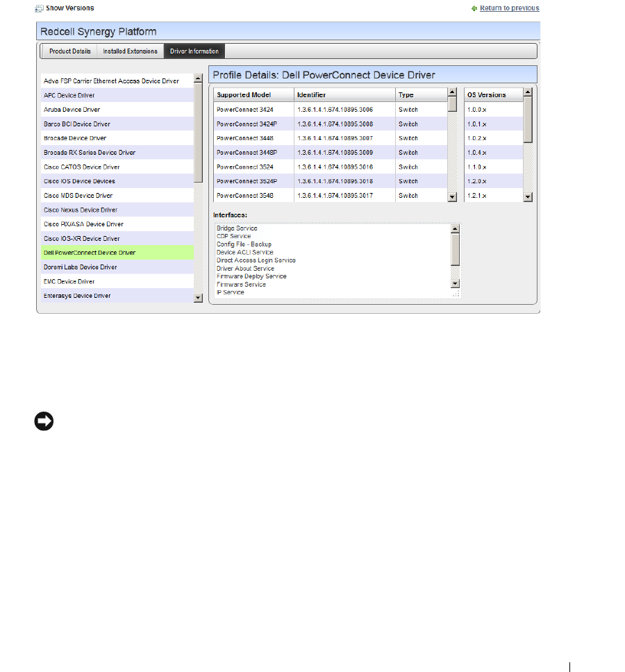Select Brocade Device Driver row
The image size is (625, 672).
pyautogui.click(x=117, y=138)
